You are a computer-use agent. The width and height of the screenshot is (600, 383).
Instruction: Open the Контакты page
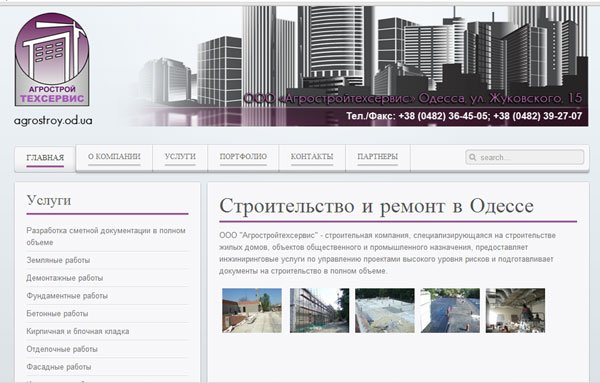pos(312,157)
